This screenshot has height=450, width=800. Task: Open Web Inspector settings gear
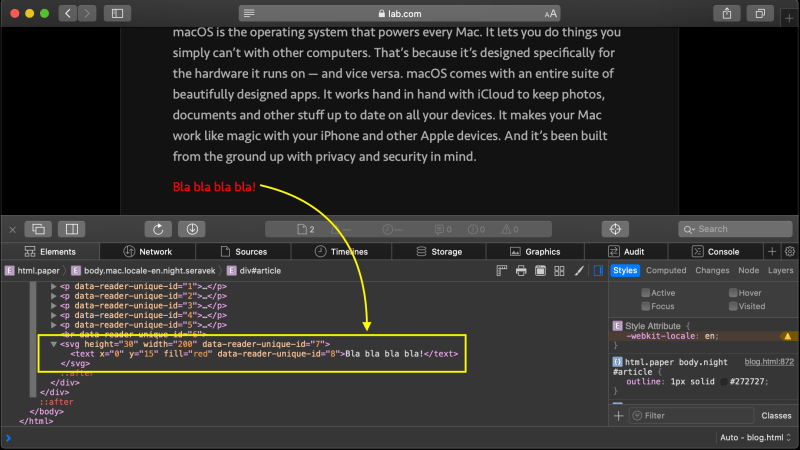coord(790,252)
